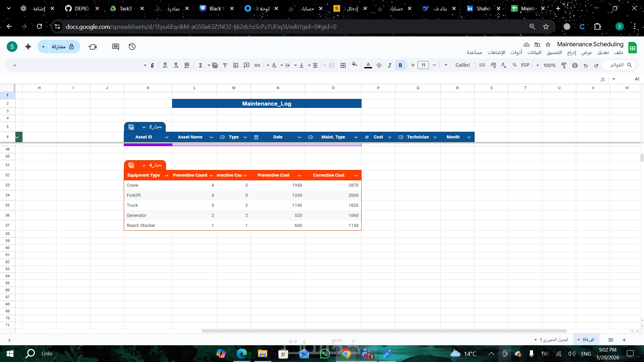
Task: Open the إدراج menu
Action: click(x=572, y=53)
